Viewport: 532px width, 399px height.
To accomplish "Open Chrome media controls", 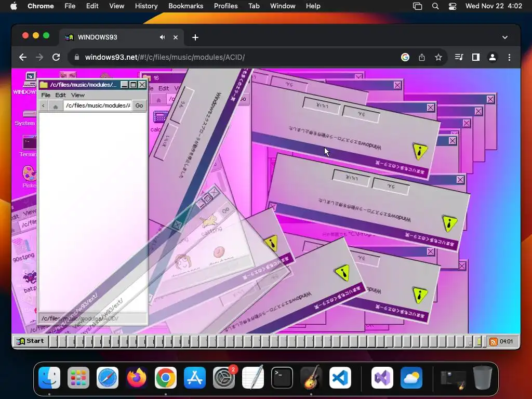I will 459,57.
